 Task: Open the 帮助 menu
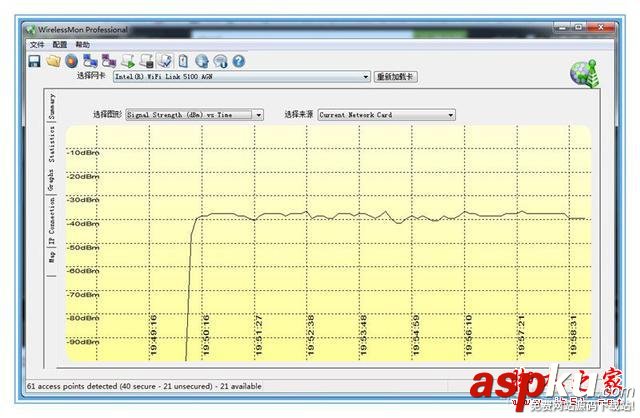82,44
